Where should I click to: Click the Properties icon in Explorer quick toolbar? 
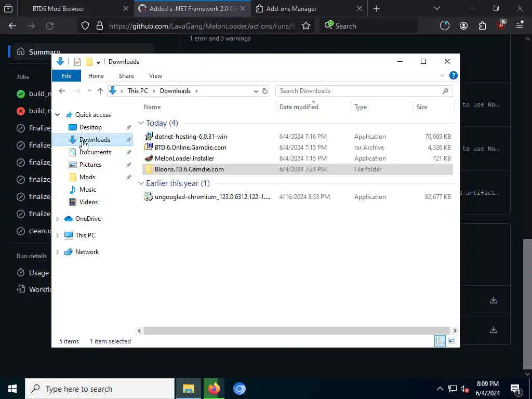(x=77, y=62)
